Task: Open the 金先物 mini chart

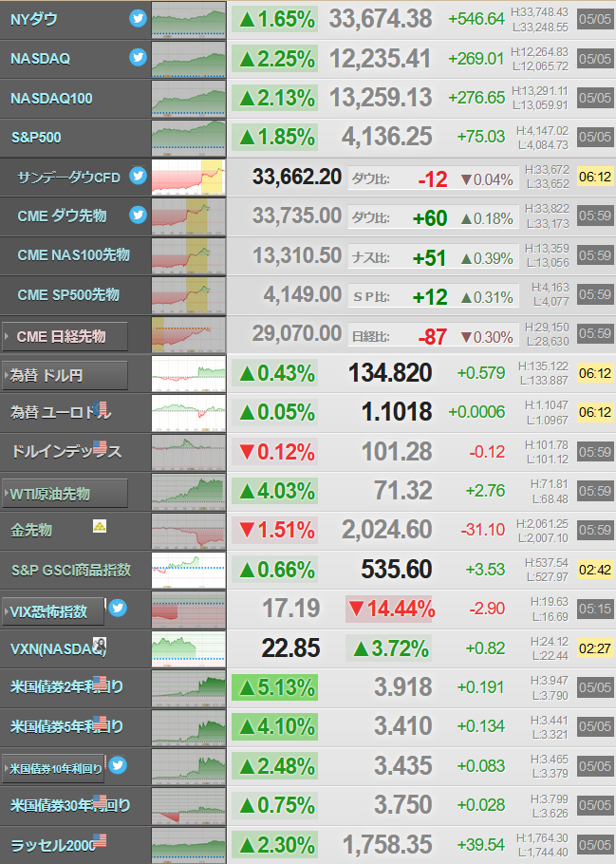Action: coord(189,531)
